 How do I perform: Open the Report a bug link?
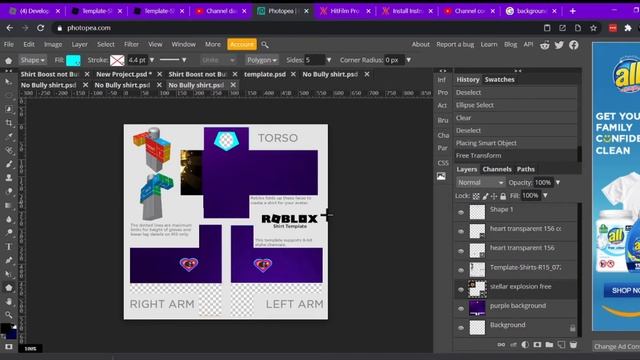(455, 44)
